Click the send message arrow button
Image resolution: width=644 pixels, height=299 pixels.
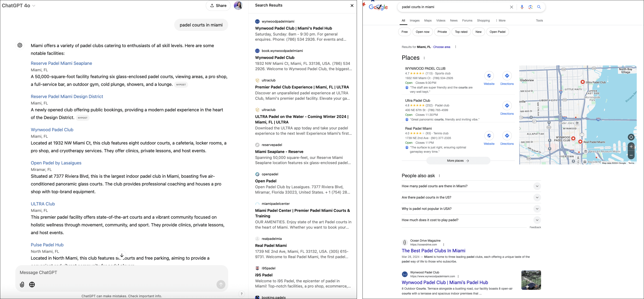coord(221,284)
